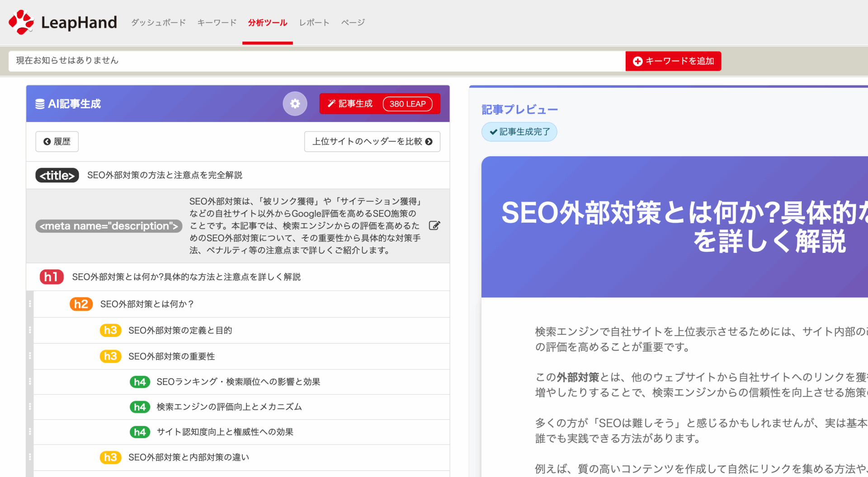Click the h3 badge beside SEO外部対策の重要性
This screenshot has height=477, width=868.
coord(110,356)
